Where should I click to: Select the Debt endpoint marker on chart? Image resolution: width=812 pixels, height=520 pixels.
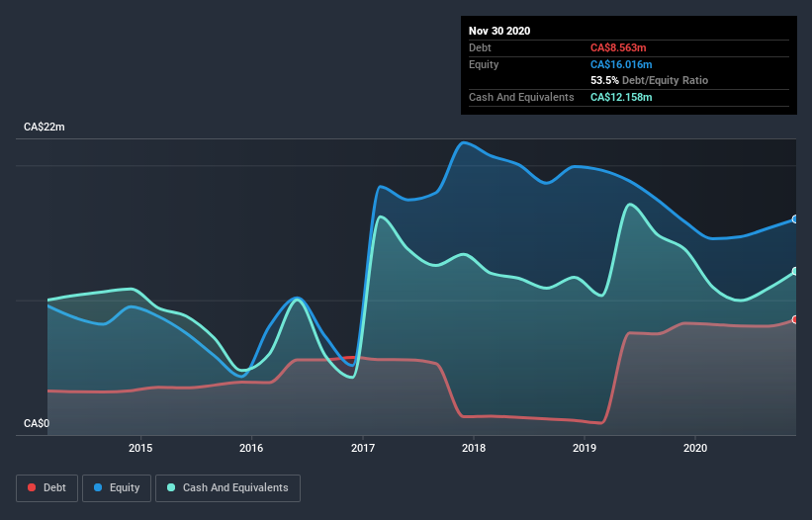[795, 319]
